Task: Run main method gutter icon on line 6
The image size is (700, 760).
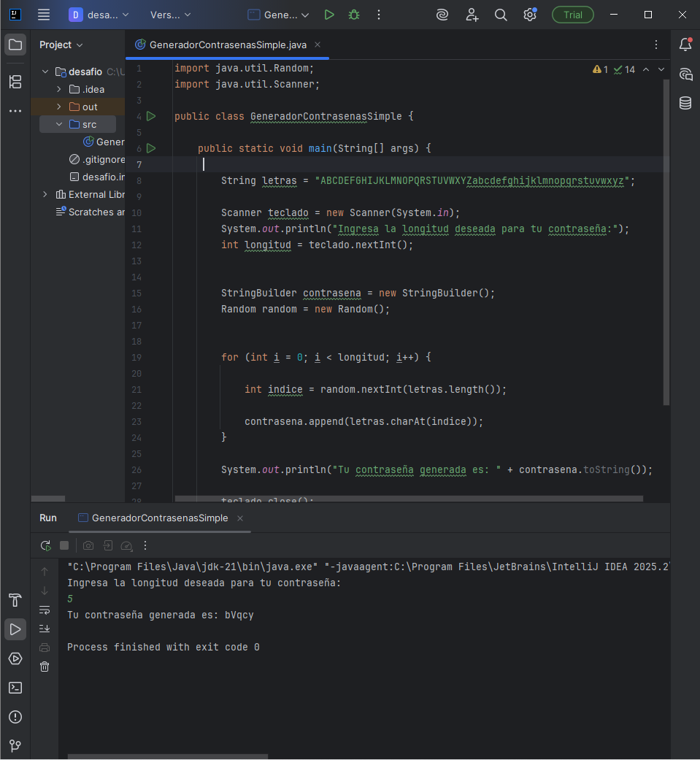Action: 151,148
